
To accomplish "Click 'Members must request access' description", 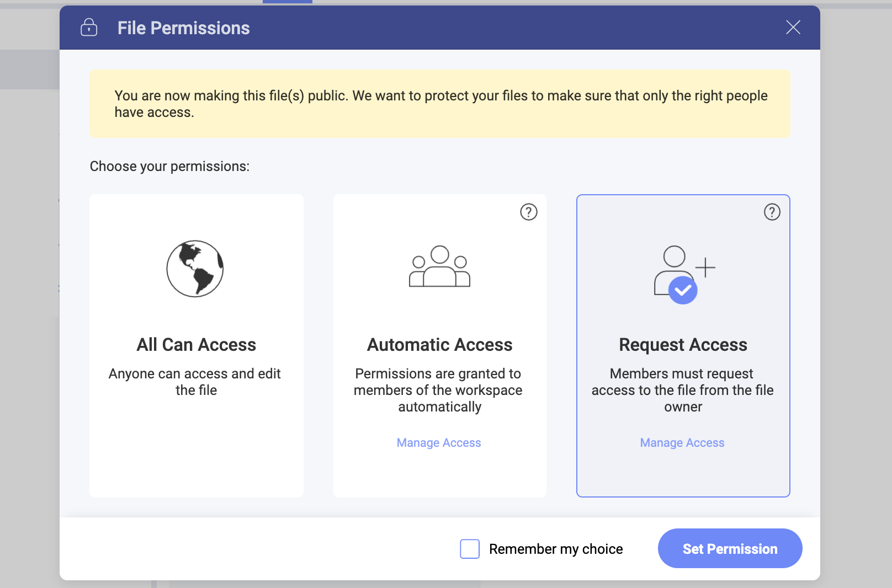I will coord(683,390).
